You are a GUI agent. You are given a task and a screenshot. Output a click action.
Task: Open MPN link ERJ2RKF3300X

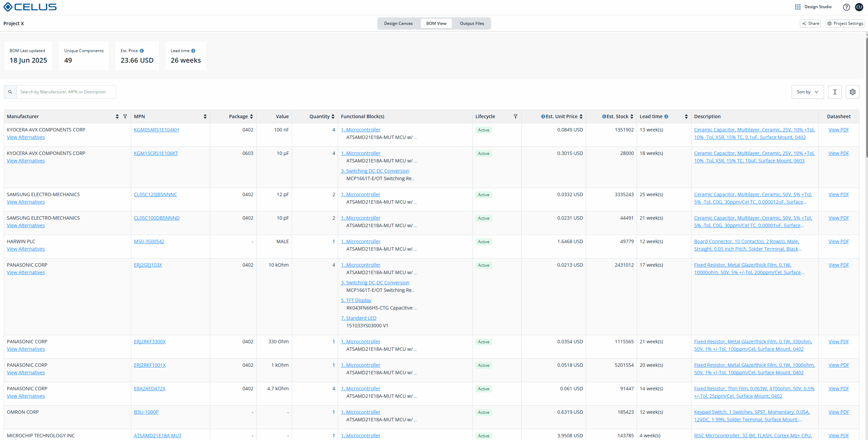(150, 342)
